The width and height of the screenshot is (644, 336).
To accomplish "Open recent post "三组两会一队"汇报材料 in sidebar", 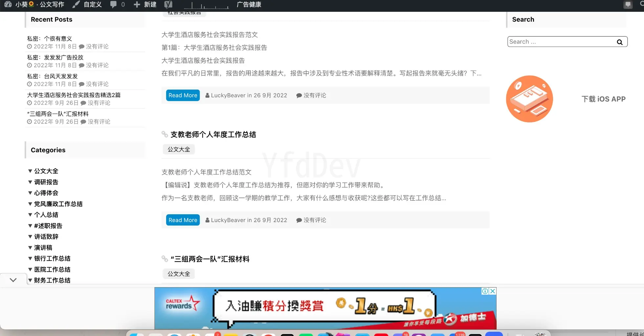I will [58, 114].
